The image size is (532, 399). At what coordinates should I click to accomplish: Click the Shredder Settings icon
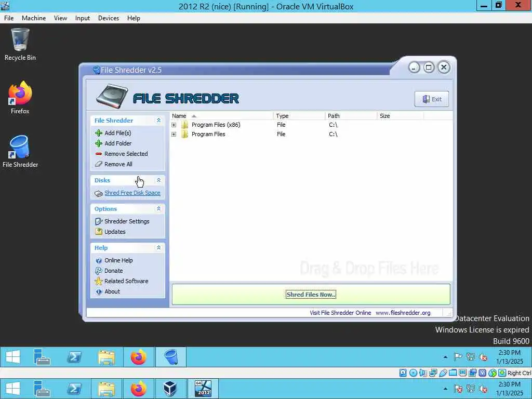point(98,221)
